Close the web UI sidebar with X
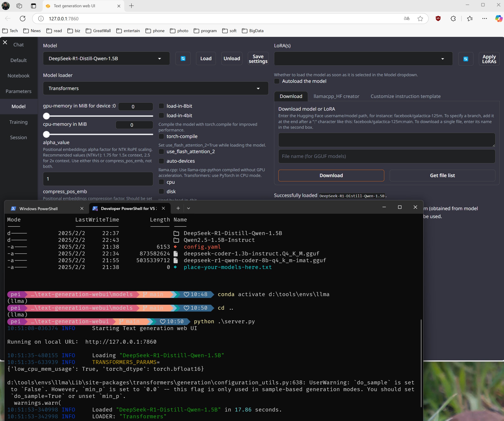504x421 pixels. click(5, 43)
